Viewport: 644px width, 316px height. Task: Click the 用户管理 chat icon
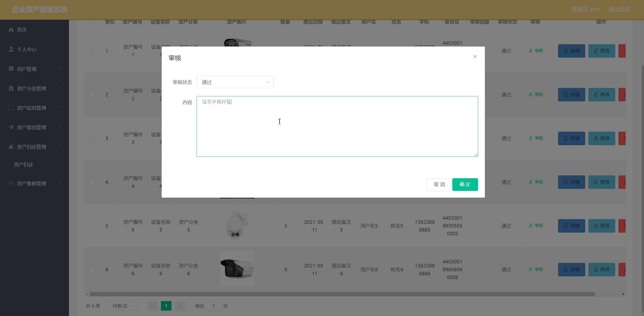click(x=11, y=69)
